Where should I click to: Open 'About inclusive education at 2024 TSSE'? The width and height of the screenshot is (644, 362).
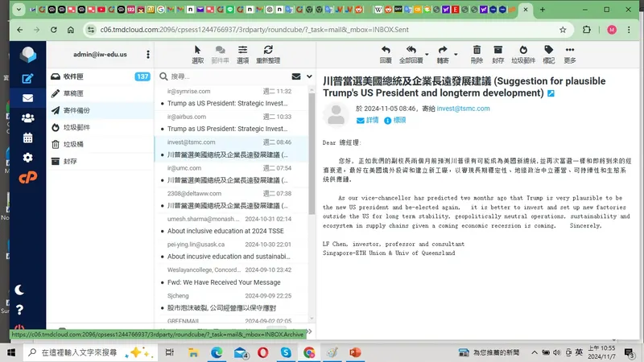(x=231, y=225)
